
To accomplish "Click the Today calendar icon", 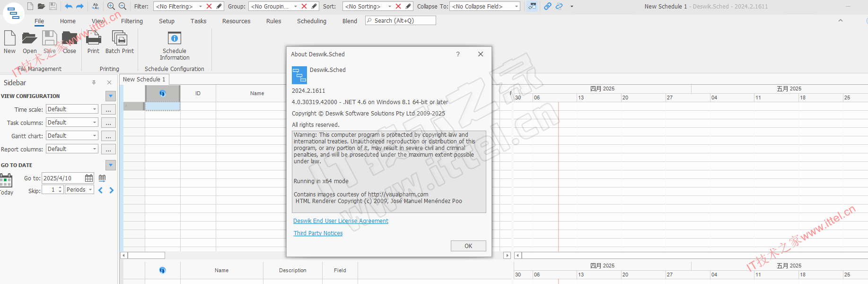I will 6,185.
